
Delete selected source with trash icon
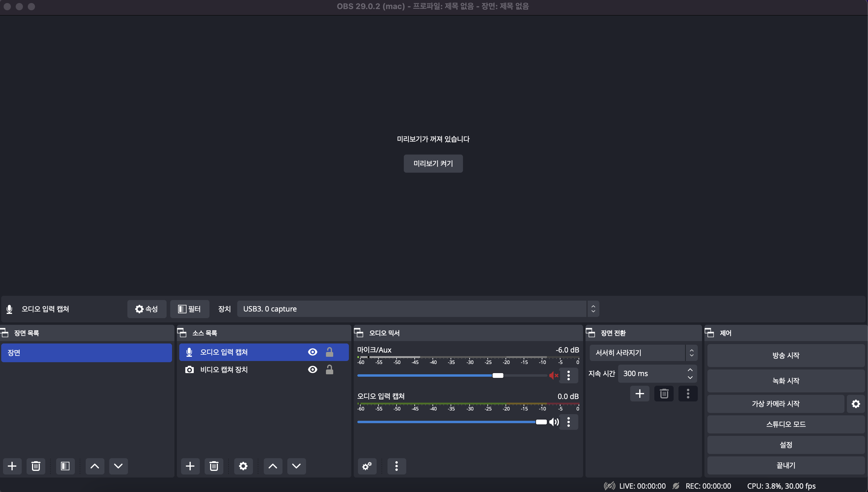(214, 466)
